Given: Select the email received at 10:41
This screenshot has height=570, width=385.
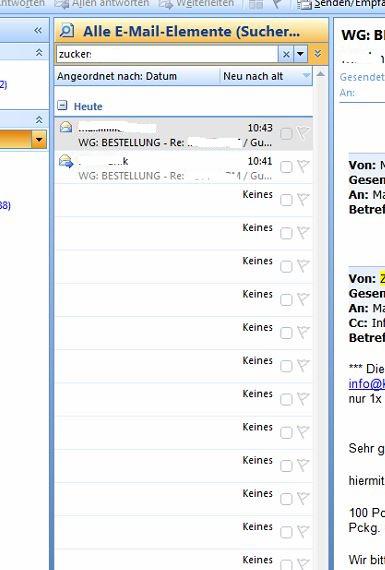Looking at the screenshot, I should click(184, 167).
